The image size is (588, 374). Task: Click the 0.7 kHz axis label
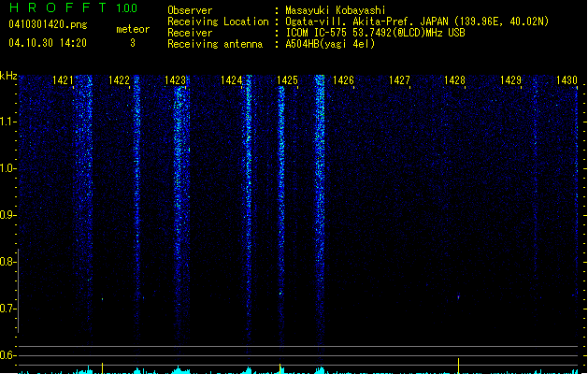[x=7, y=309]
